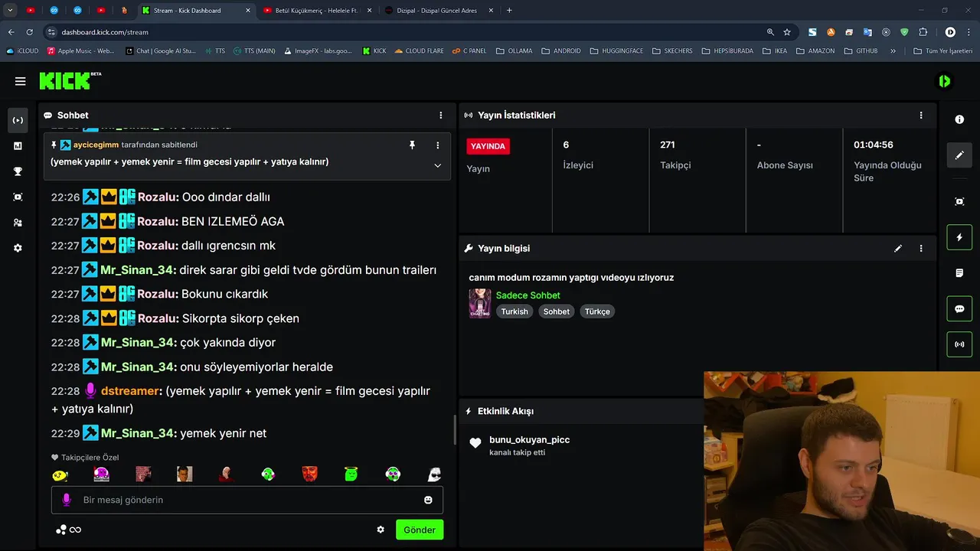Send the message with Gönder button
980x551 pixels.
click(x=420, y=530)
